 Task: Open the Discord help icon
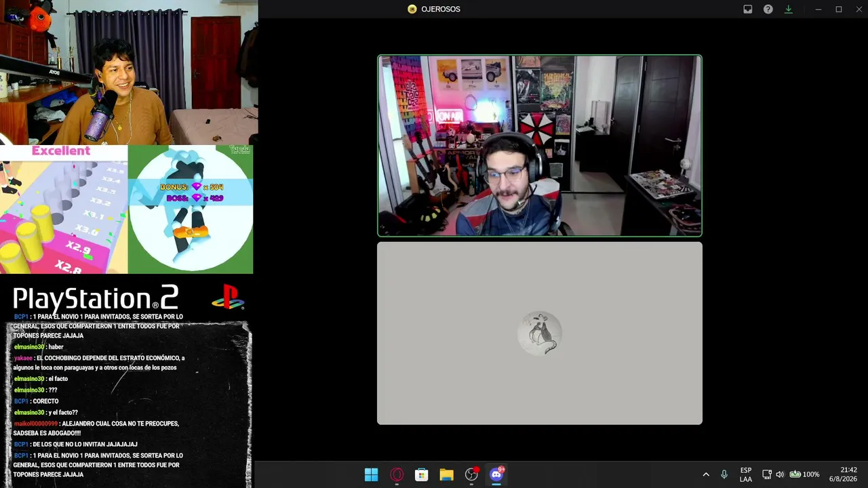(x=768, y=9)
